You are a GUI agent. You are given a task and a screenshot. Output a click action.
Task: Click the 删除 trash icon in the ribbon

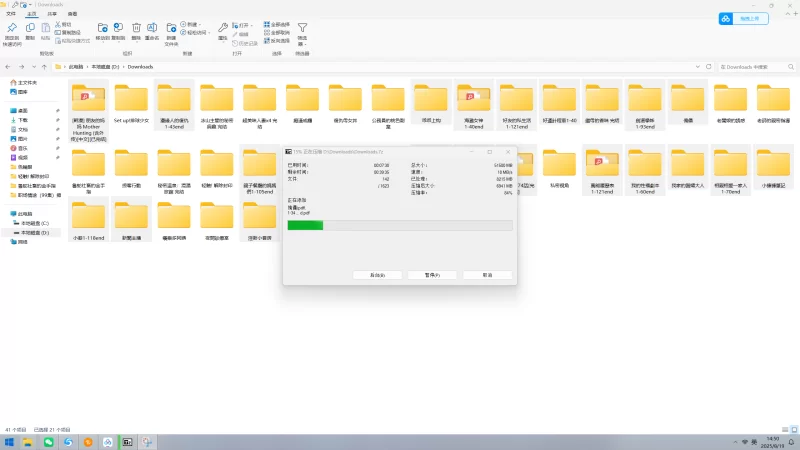tap(136, 29)
